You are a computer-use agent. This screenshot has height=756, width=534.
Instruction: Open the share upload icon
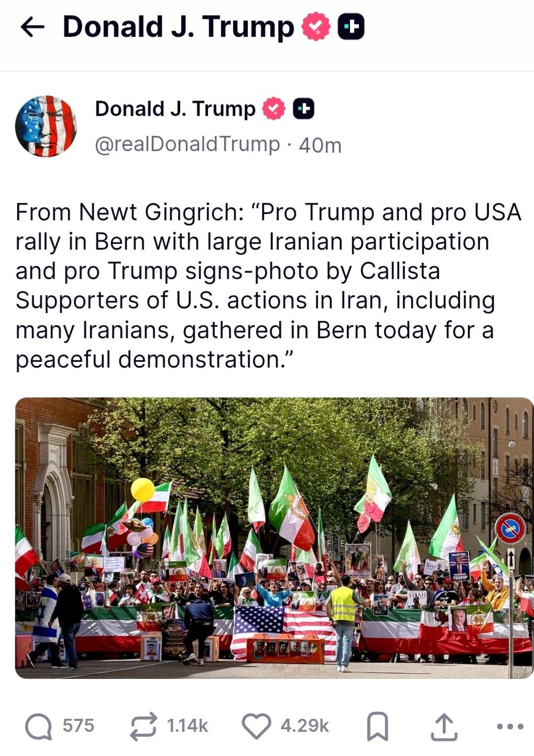[x=443, y=727]
